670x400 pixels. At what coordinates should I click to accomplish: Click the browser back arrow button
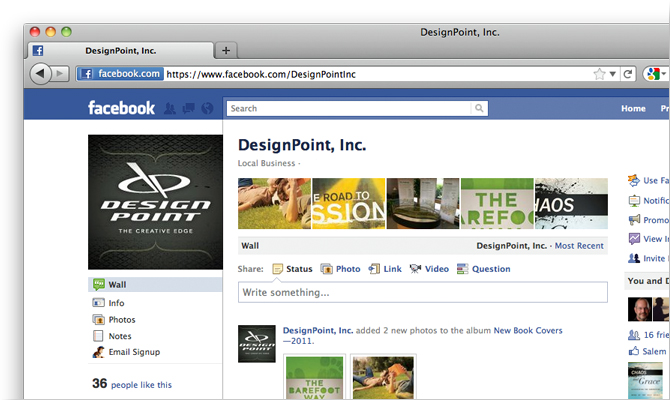40,74
